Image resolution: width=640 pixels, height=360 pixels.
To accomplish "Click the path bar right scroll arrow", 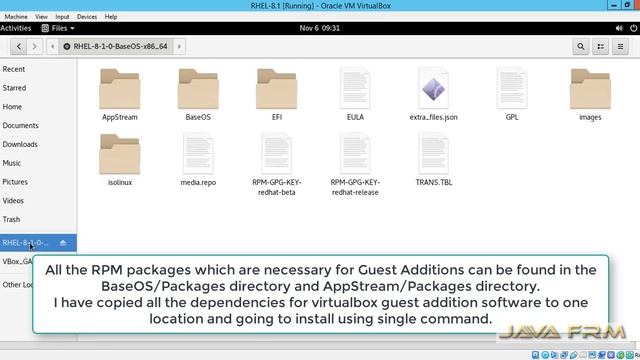I will [x=179, y=47].
